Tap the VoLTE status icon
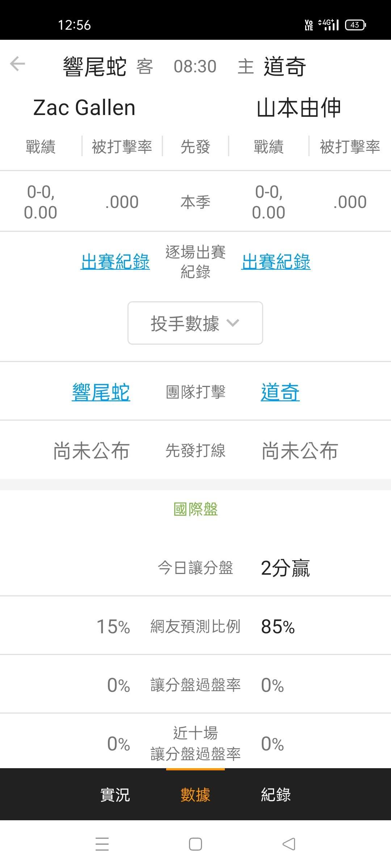Screen dimensions: 391x868 click(x=309, y=25)
